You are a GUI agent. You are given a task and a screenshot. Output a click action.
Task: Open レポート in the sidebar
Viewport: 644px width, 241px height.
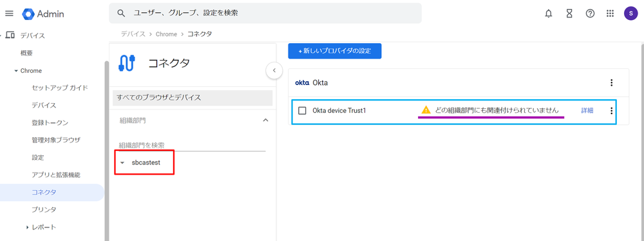point(44,227)
